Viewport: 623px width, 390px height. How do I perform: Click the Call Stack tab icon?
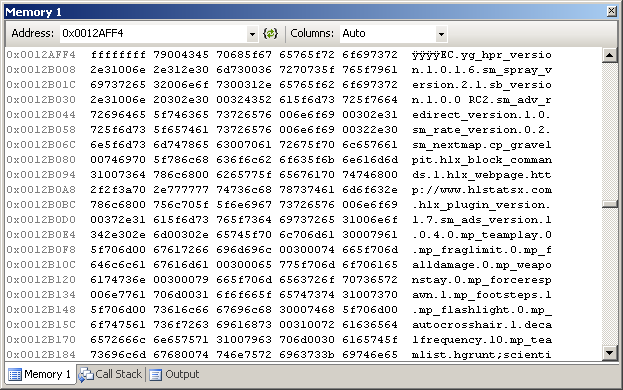pos(86,375)
